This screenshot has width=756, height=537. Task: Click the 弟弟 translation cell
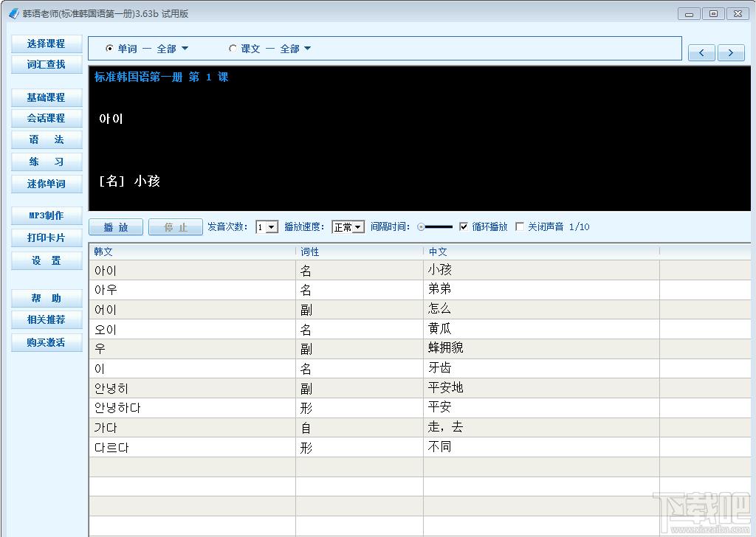541,290
